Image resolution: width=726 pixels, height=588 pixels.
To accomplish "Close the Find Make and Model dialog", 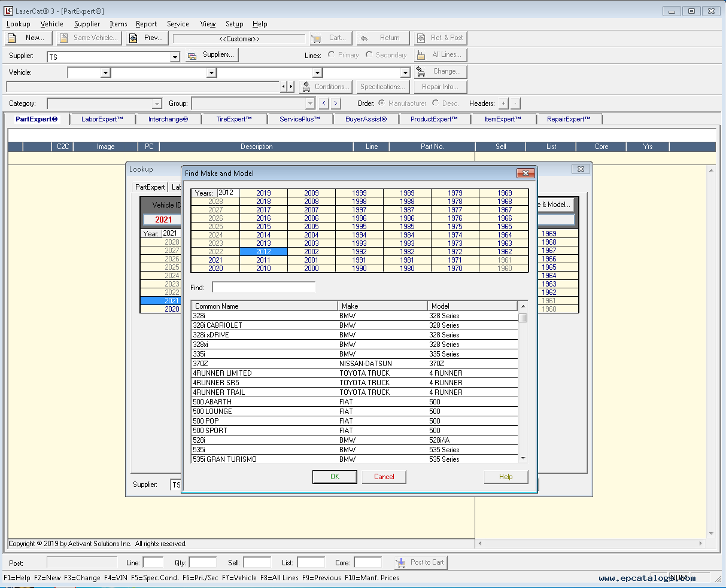I will click(525, 173).
